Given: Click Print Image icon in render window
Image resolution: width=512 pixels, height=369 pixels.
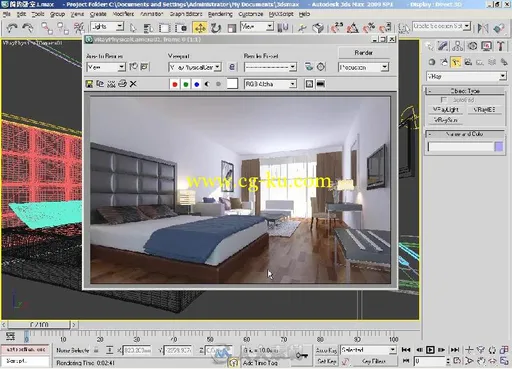Looking at the screenshot, I should point(122,84).
